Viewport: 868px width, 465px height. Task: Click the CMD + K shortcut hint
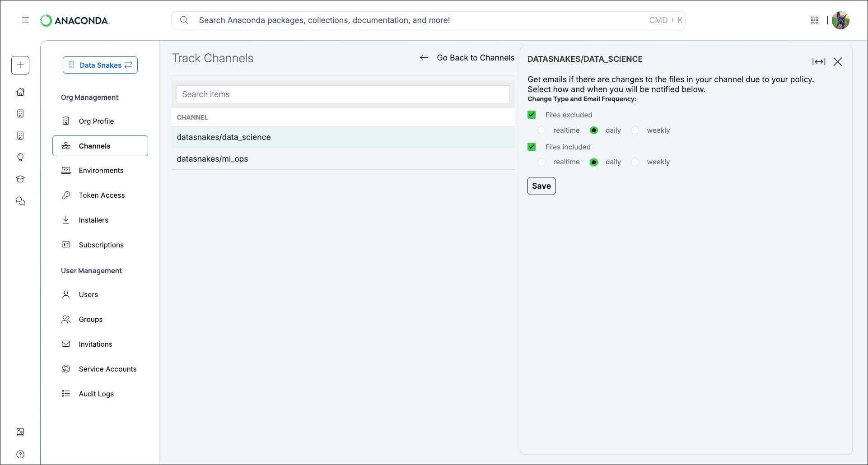coord(666,20)
